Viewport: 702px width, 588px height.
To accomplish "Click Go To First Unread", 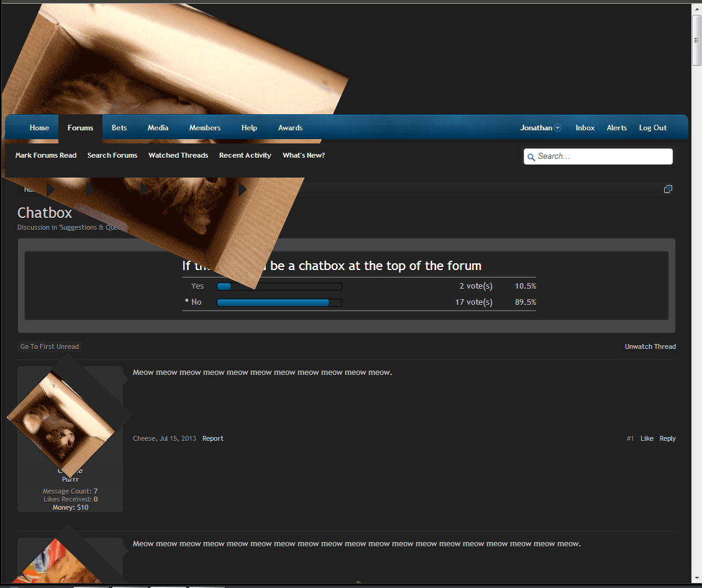I will click(50, 346).
